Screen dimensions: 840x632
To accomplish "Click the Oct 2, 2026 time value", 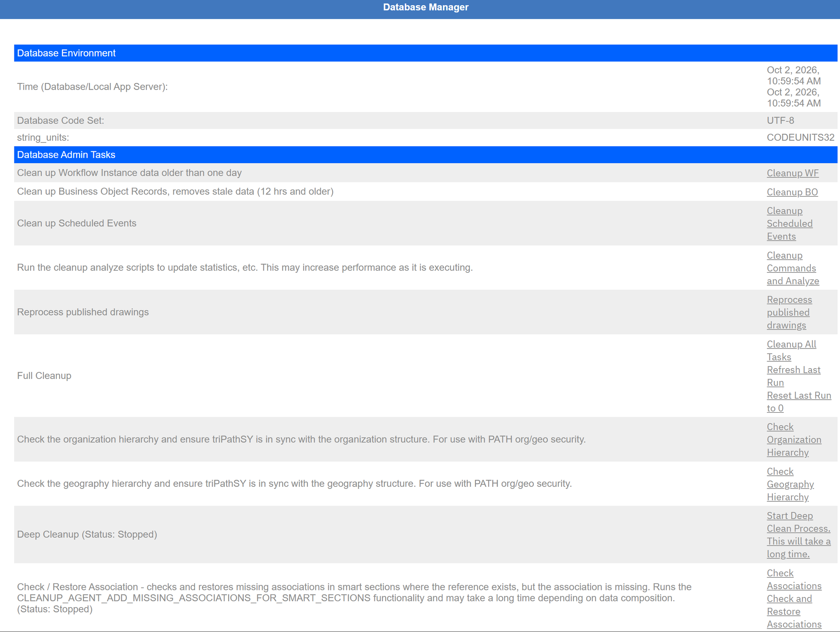I will coord(794,86).
